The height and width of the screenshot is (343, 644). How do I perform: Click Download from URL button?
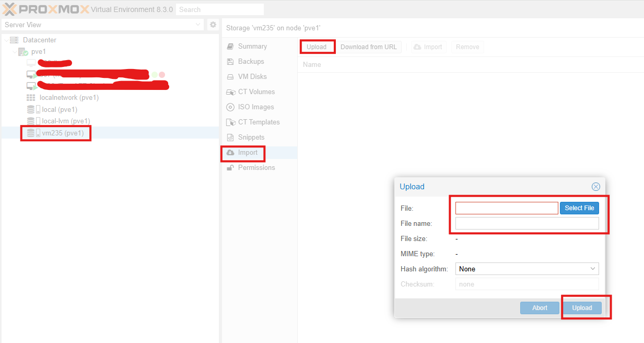[369, 47]
